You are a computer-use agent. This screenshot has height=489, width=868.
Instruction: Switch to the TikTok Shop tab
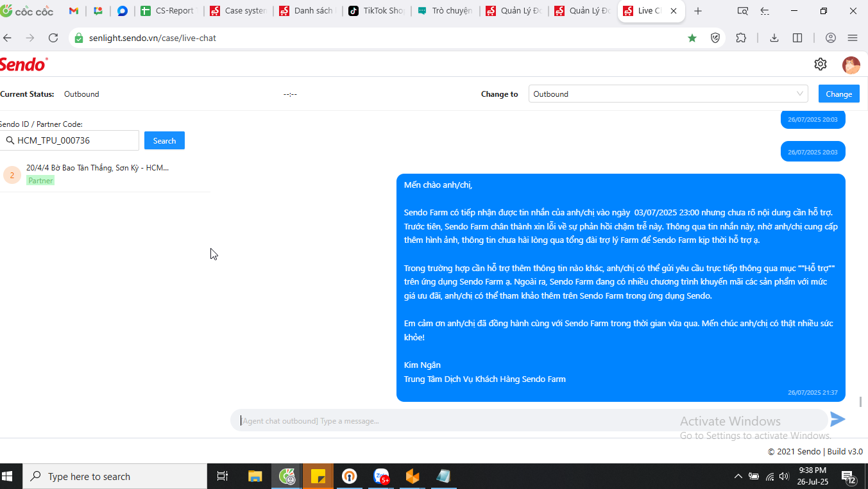click(x=376, y=11)
